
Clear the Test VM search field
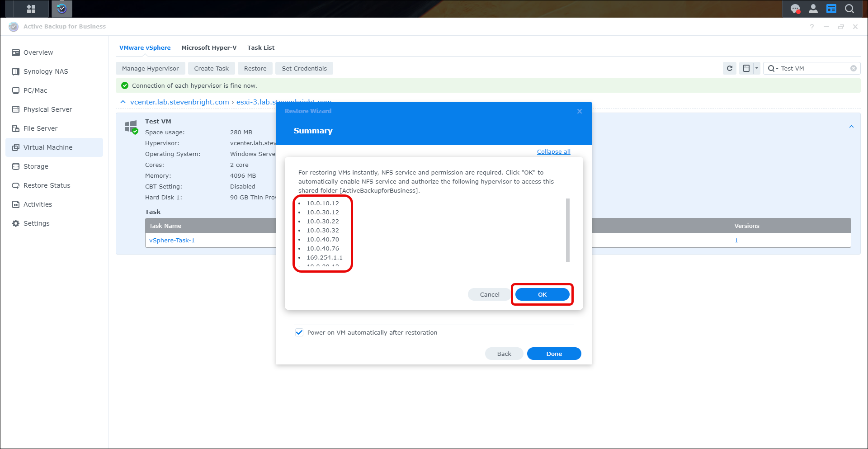pyautogui.click(x=853, y=68)
